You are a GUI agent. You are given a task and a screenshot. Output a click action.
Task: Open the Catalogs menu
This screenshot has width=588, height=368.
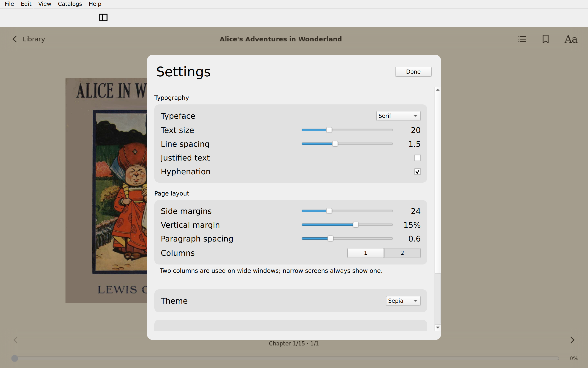tap(70, 4)
